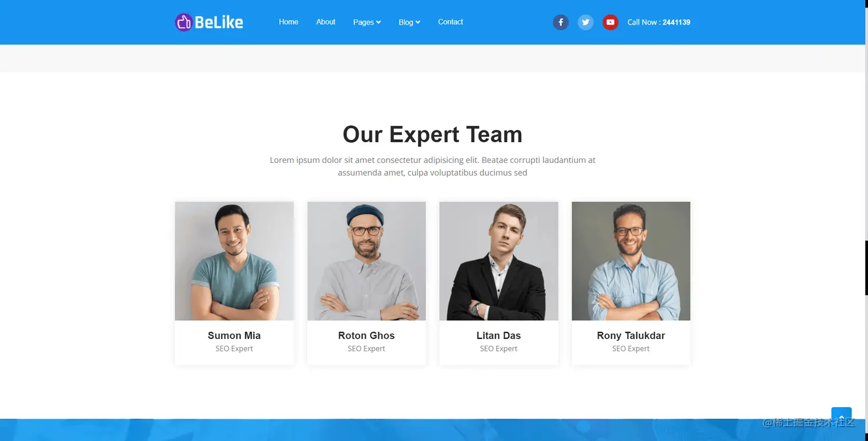Click the Our Expert Team heading
The width and height of the screenshot is (868, 441).
pyautogui.click(x=432, y=134)
